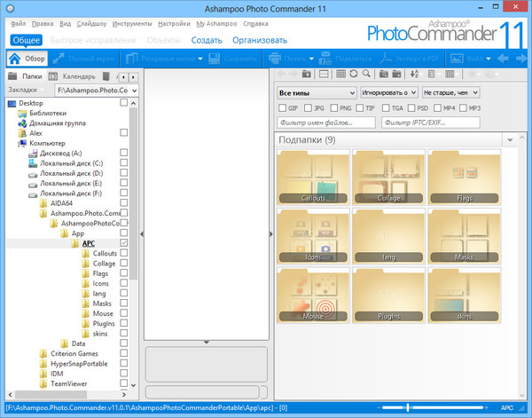Image resolution: width=532 pixels, height=418 pixels.
Task: Open the Все типы dropdown
Action: coord(315,92)
